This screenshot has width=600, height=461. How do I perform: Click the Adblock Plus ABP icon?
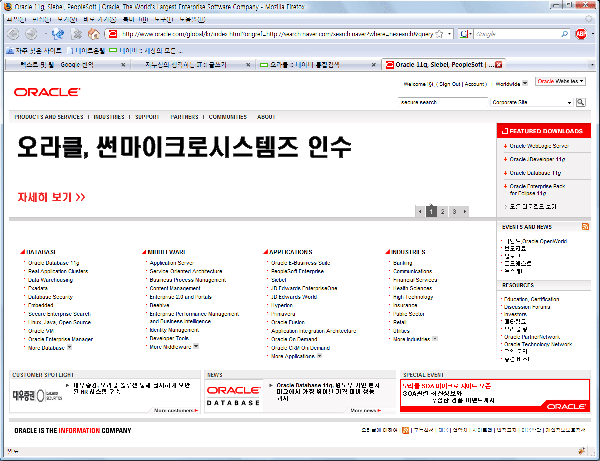[581, 34]
